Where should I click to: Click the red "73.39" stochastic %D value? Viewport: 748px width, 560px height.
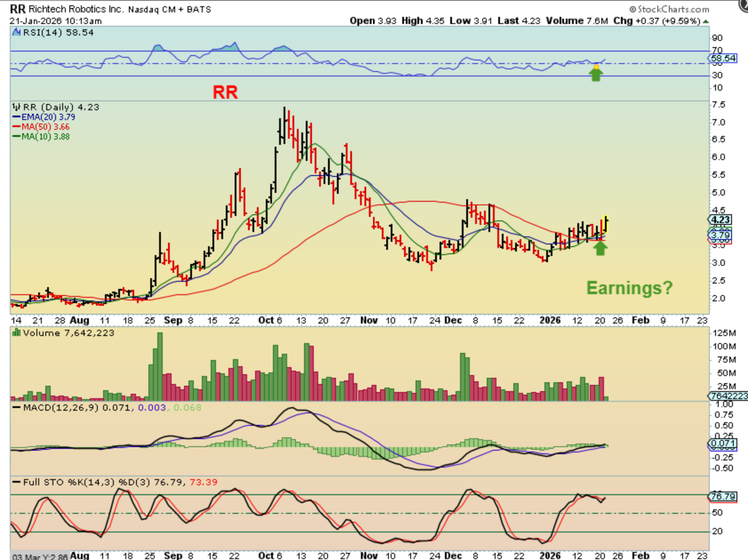pos(204,482)
